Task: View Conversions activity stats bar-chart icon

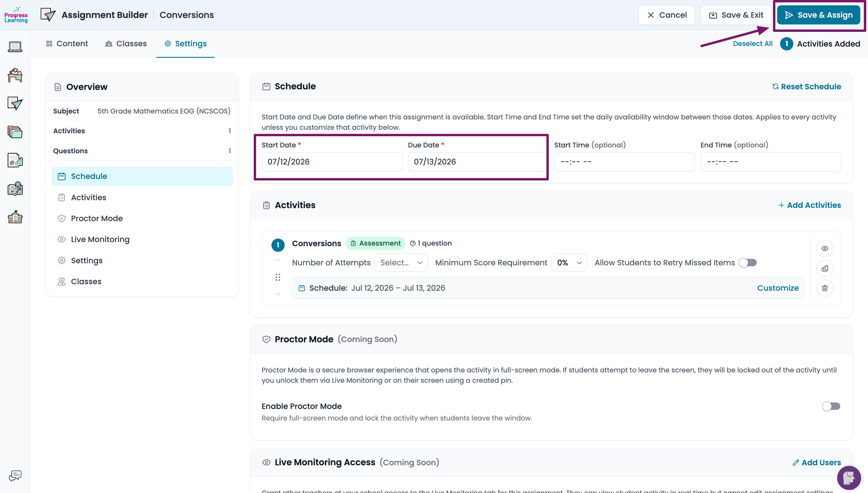Action: (825, 268)
